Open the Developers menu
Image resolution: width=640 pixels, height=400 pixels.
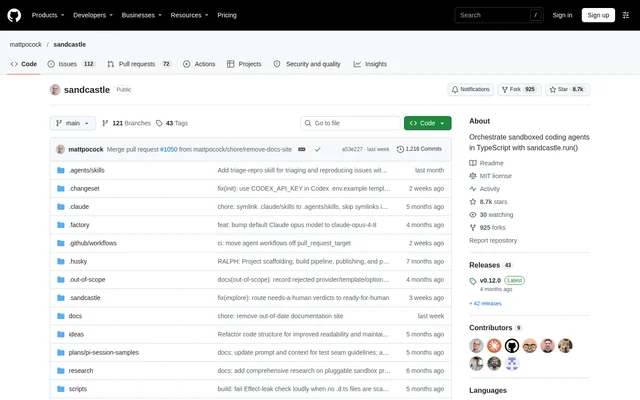(x=93, y=15)
